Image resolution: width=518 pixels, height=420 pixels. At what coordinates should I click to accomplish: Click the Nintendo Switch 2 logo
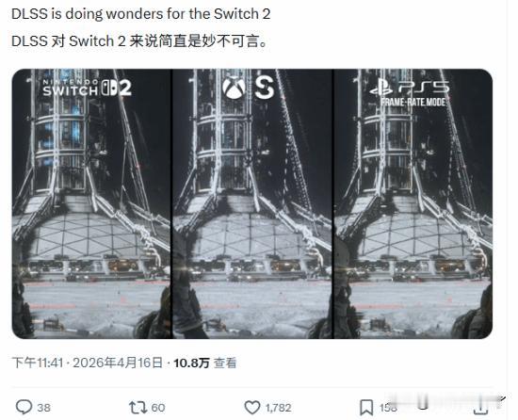click(x=88, y=88)
